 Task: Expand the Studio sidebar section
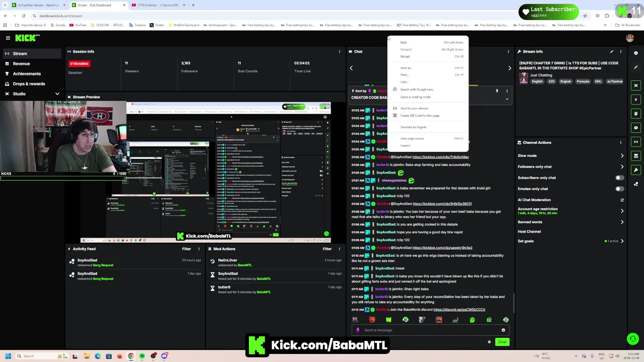click(57, 94)
